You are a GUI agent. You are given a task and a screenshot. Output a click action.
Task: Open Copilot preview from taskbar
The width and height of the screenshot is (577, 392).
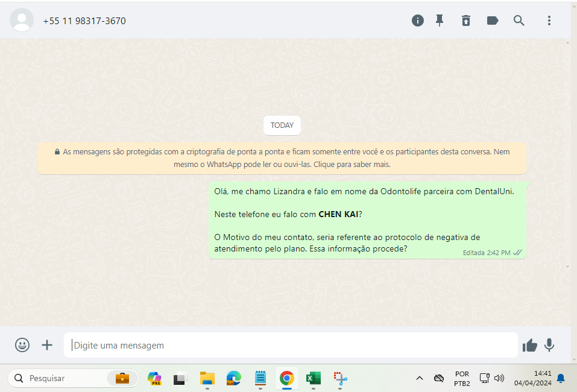click(154, 378)
